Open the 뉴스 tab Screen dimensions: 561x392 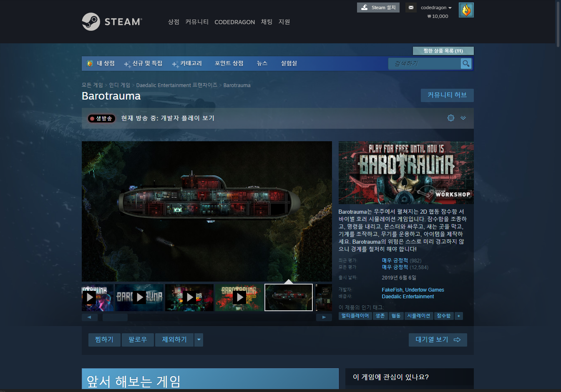262,63
